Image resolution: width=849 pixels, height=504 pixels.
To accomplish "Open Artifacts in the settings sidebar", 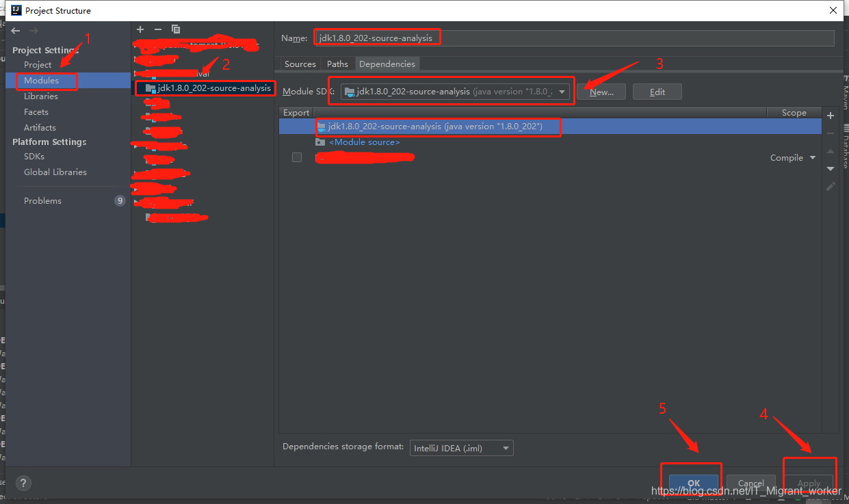I will [40, 128].
